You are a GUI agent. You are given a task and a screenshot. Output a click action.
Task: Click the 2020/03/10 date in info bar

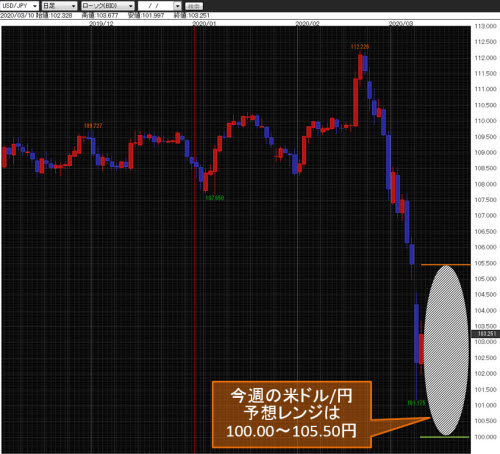coord(17,16)
